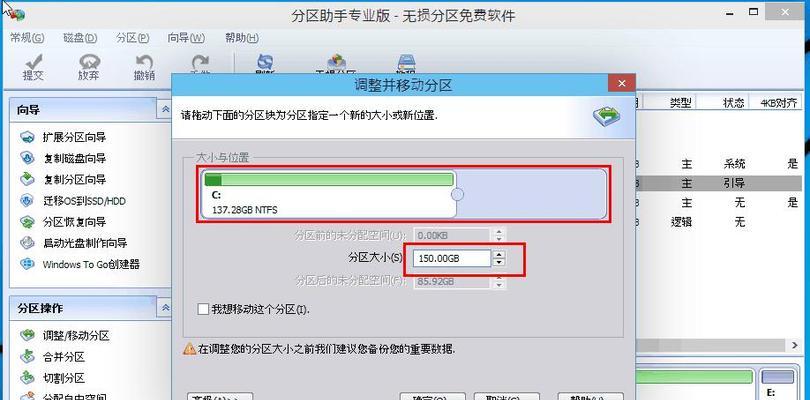Select 切割分区 operation

coord(53,378)
